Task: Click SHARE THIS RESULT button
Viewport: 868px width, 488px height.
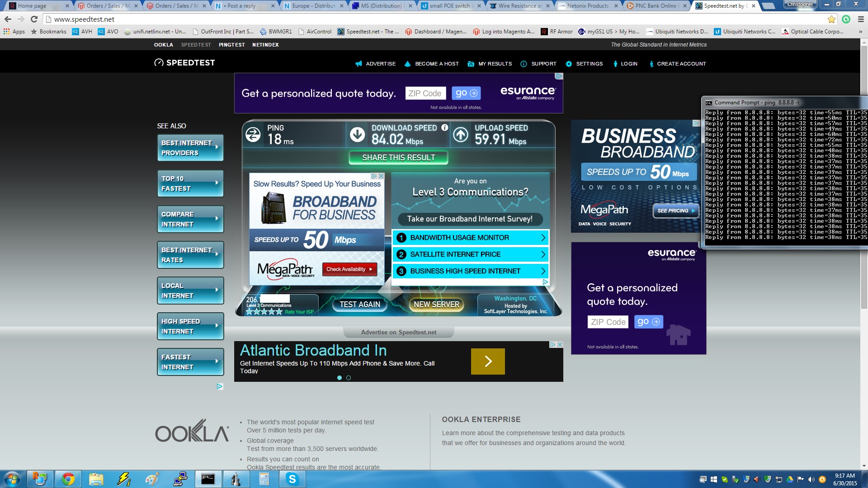Action: click(x=398, y=158)
